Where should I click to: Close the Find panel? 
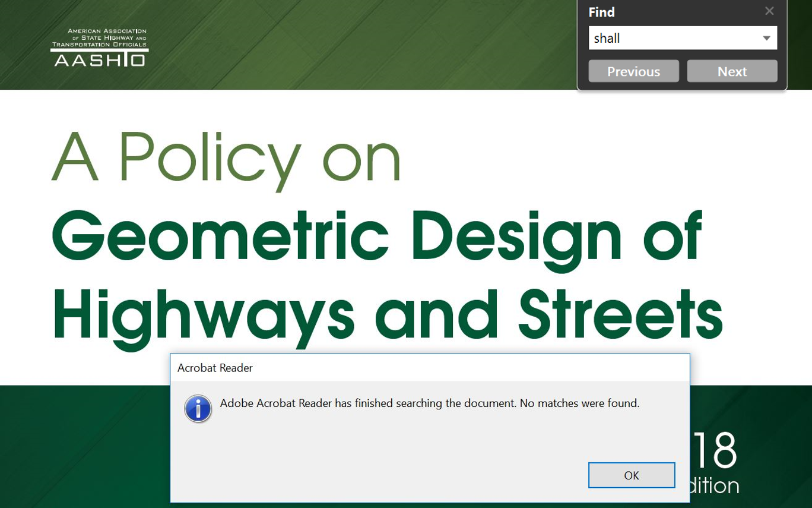click(x=769, y=11)
